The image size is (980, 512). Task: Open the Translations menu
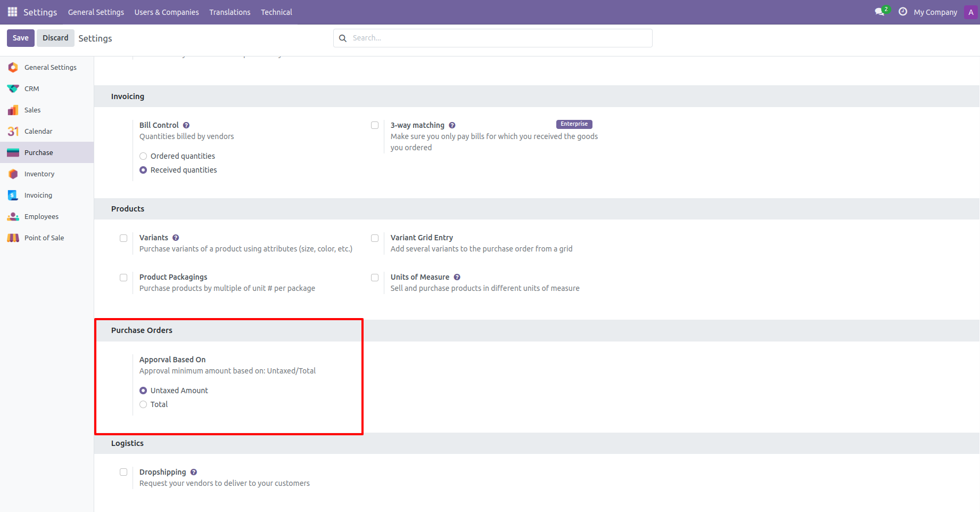(229, 12)
